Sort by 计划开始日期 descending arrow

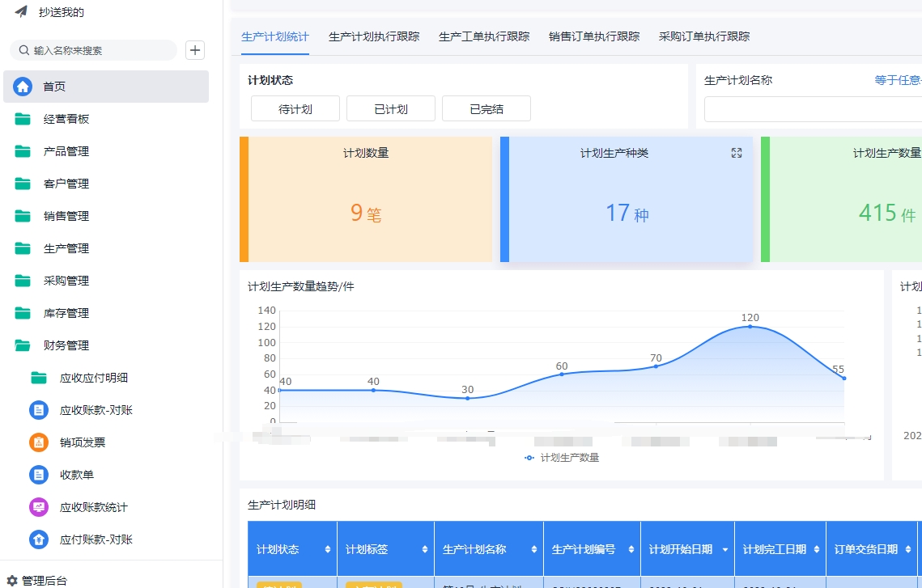click(x=725, y=550)
